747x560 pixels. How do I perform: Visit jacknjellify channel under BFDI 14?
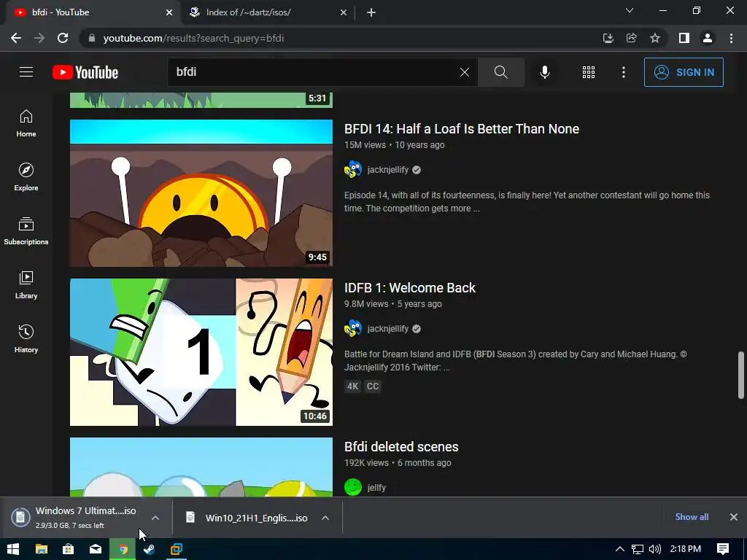pos(388,169)
